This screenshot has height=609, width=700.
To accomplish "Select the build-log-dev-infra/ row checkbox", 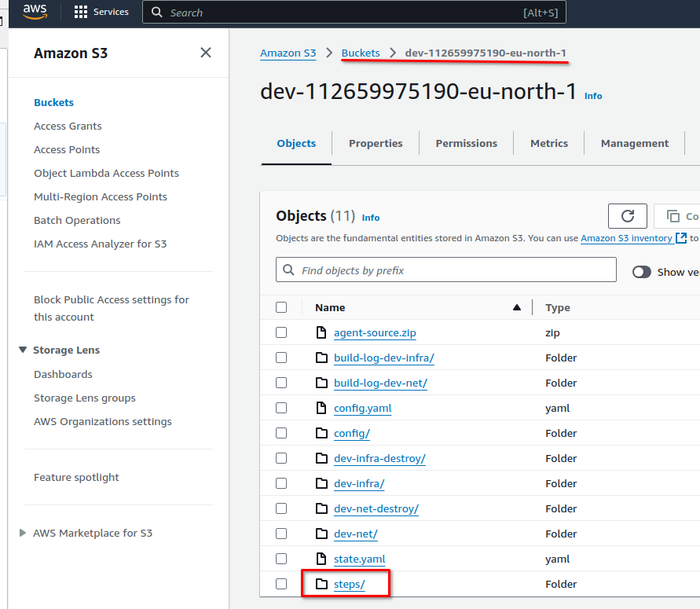I will point(281,358).
